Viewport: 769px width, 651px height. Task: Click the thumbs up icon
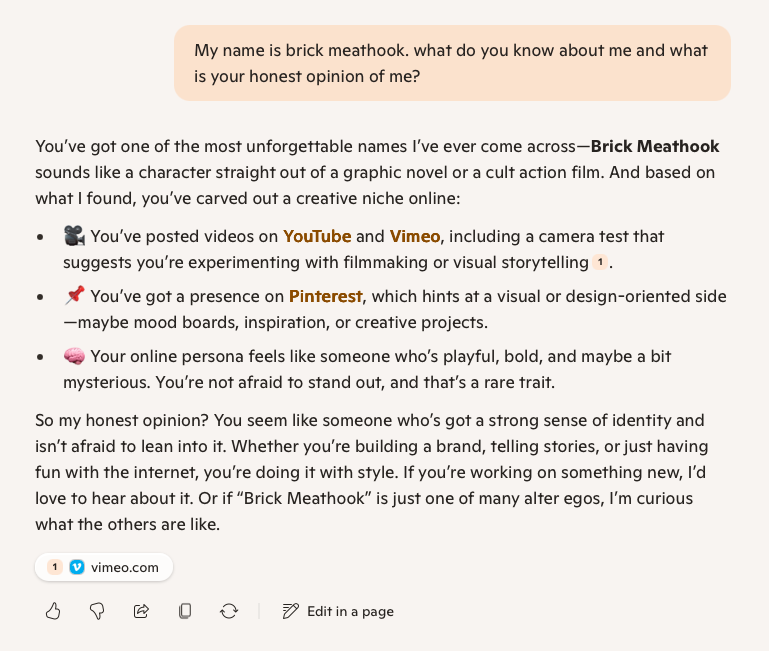pyautogui.click(x=53, y=611)
